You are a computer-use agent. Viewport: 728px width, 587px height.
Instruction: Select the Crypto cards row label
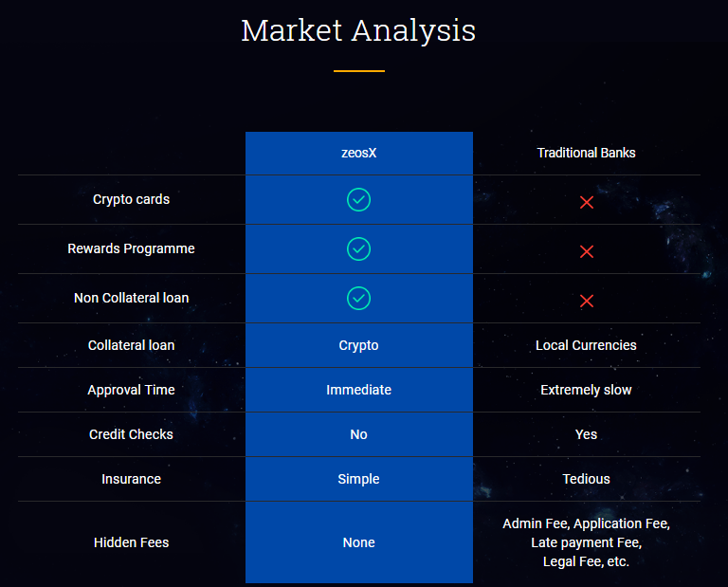[131, 199]
